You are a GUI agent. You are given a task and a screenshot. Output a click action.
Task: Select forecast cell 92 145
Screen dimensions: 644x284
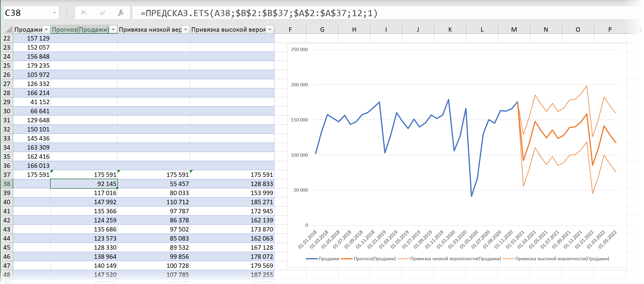[84, 184]
